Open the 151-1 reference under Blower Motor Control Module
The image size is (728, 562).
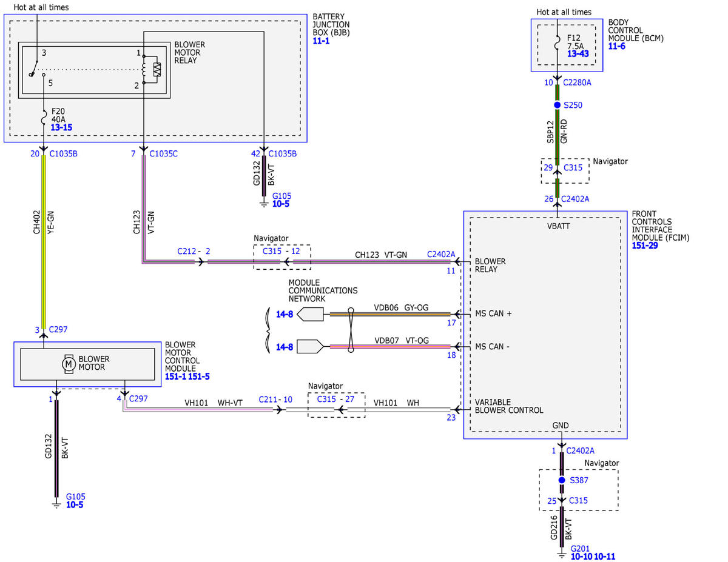point(176,376)
